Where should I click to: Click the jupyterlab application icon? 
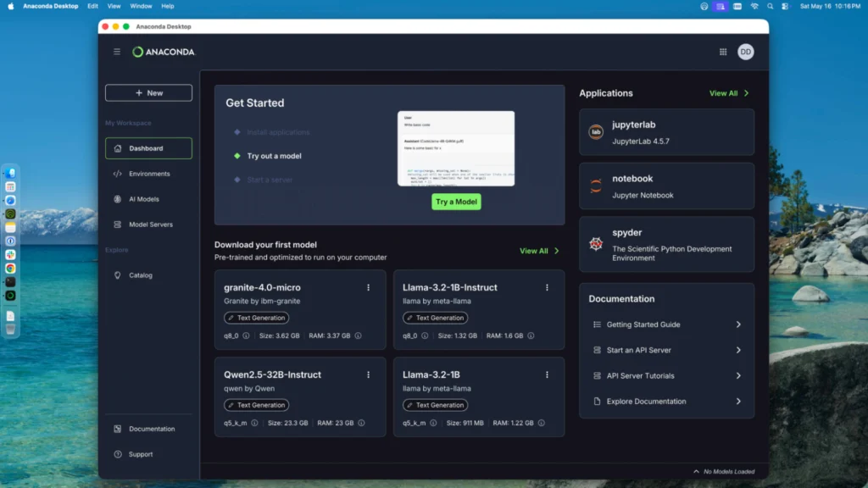point(596,131)
